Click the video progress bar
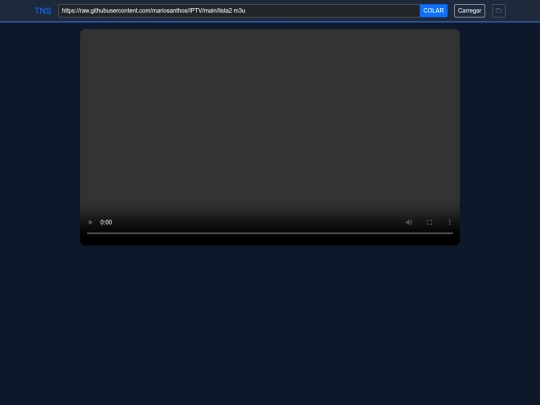Image resolution: width=540 pixels, height=405 pixels. pyautogui.click(x=270, y=233)
